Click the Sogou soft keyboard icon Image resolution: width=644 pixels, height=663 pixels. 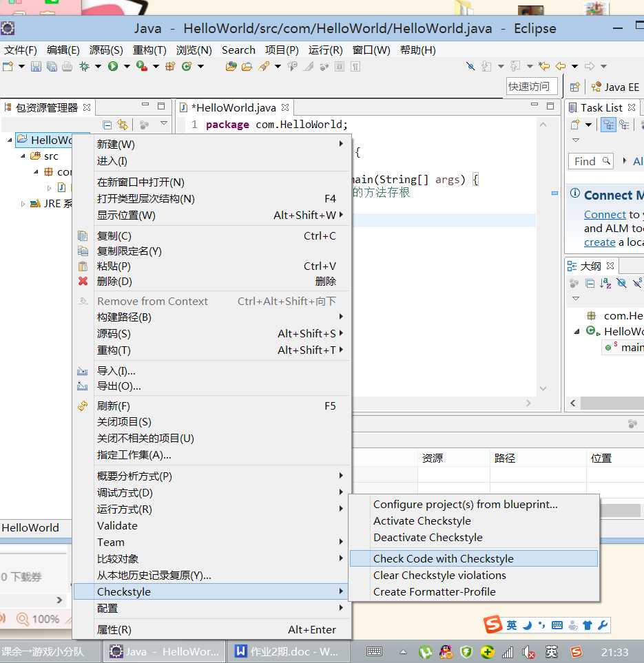[x=557, y=625]
